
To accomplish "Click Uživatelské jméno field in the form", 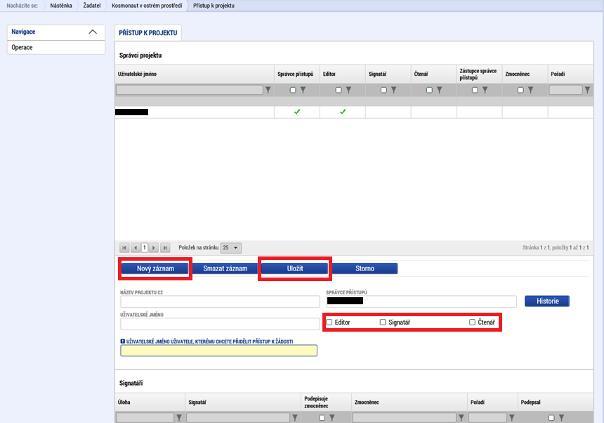I will click(x=220, y=324).
